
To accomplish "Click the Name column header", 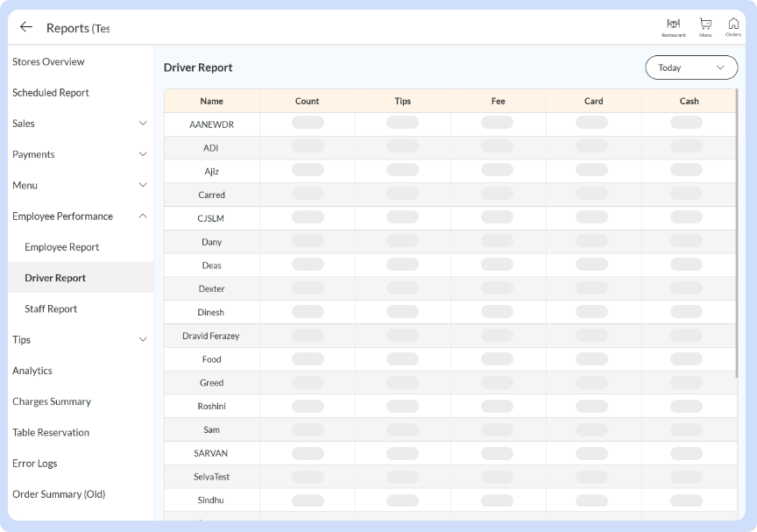I will click(211, 101).
